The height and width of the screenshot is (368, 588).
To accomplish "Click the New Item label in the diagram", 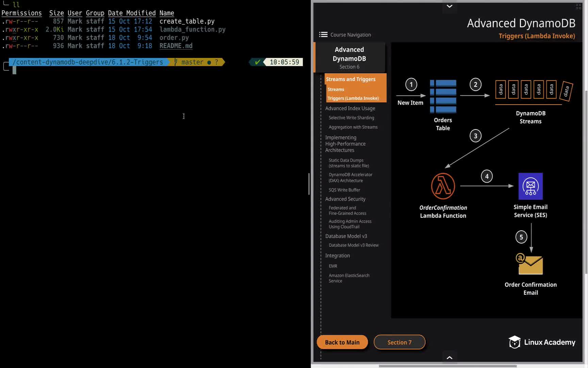I will pyautogui.click(x=410, y=103).
